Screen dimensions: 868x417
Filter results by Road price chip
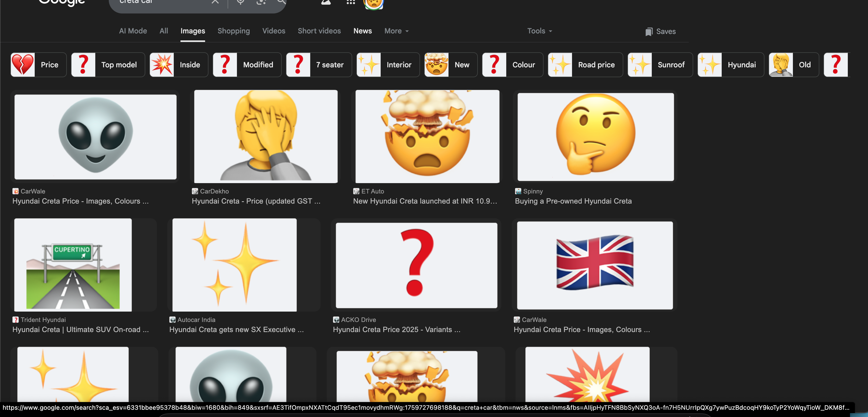click(596, 65)
